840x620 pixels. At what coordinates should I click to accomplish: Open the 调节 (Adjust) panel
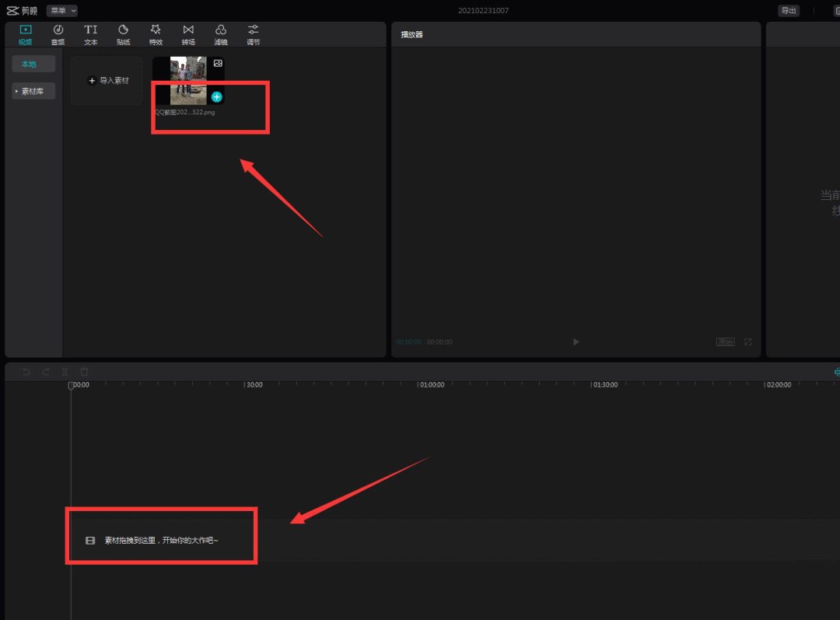(x=253, y=34)
